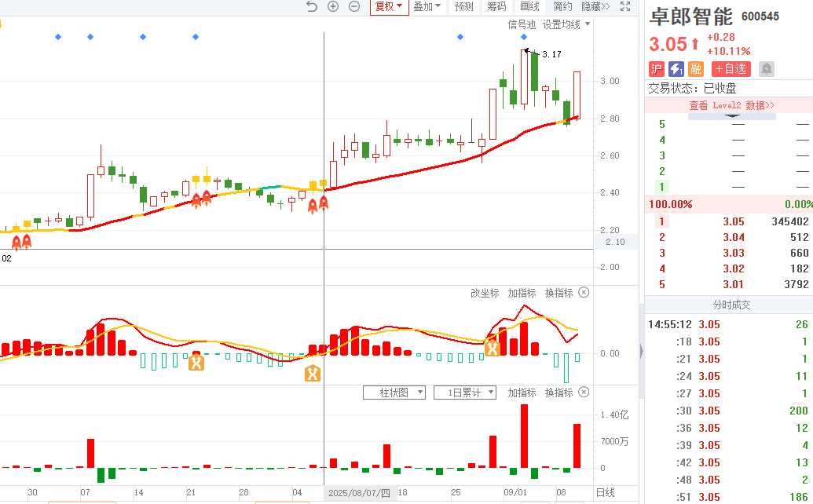813x504 pixels.
Task: Click the 100.00% bid ratio bar
Action: (729, 204)
